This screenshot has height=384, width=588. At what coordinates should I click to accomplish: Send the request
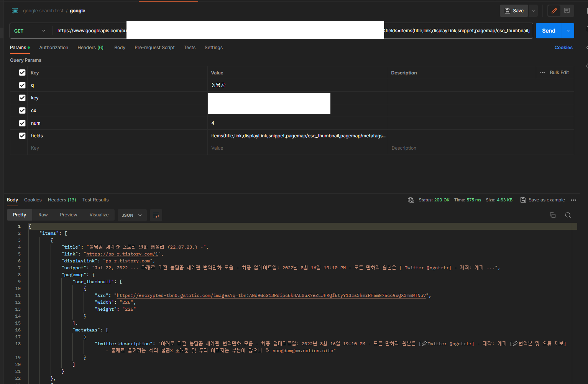click(549, 31)
